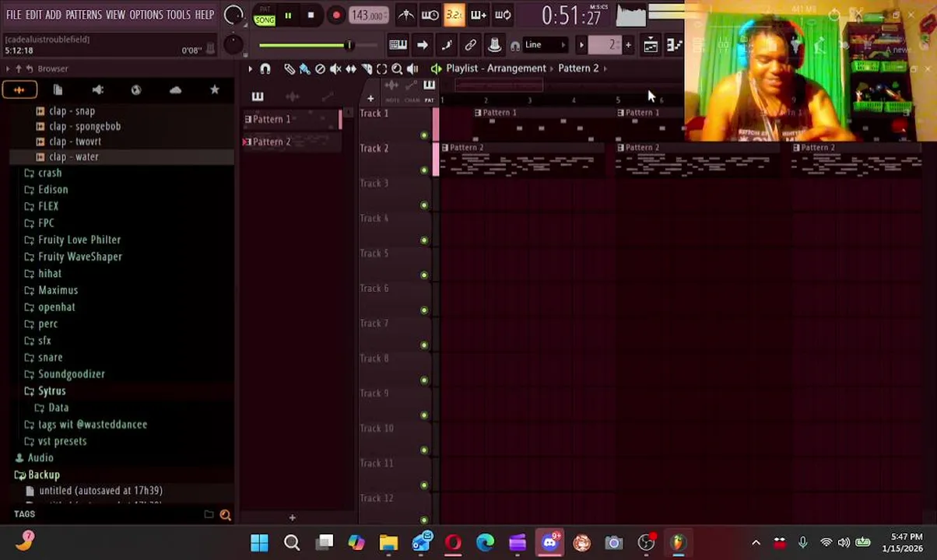Open the TOOLS menu

point(178,15)
